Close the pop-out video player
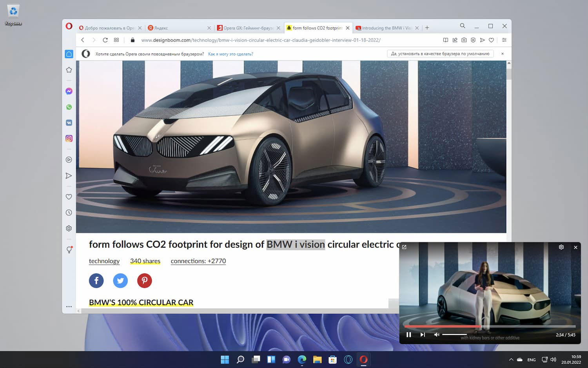588x368 pixels. click(x=575, y=247)
